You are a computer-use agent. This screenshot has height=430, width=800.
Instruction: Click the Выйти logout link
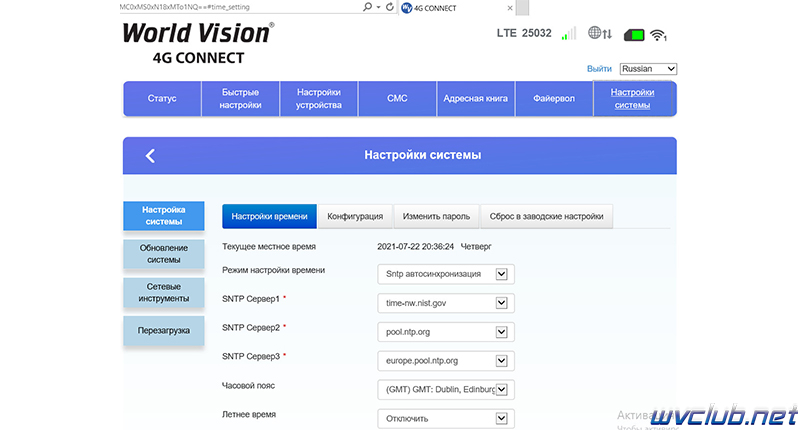click(599, 69)
